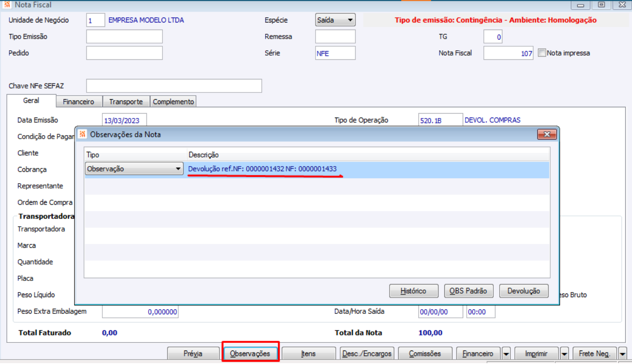632x364 pixels.
Task: Click the Histórico button
Action: pos(413,291)
